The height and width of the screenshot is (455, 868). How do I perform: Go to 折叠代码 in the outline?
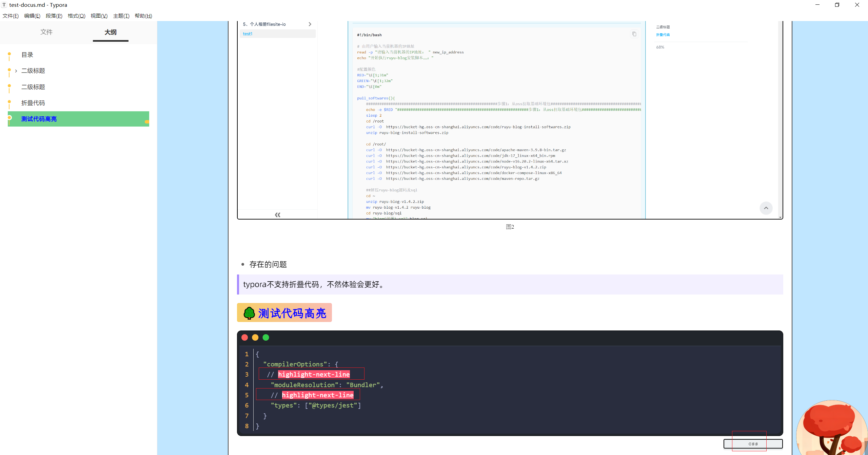[33, 103]
